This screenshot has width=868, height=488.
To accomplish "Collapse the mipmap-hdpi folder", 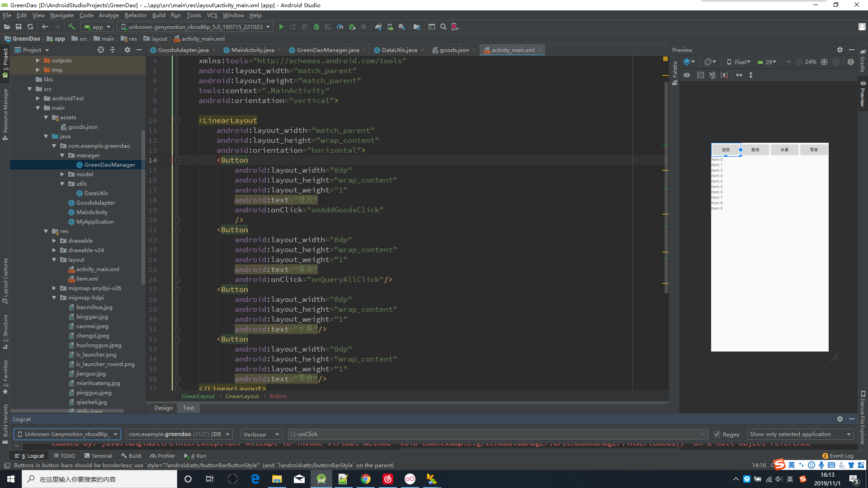I will 54,298.
